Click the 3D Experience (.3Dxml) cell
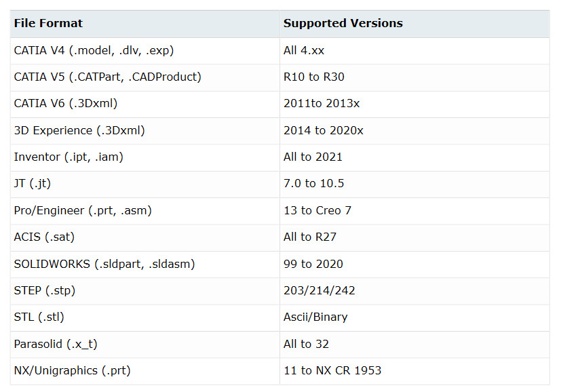The width and height of the screenshot is (561, 392). [x=79, y=130]
